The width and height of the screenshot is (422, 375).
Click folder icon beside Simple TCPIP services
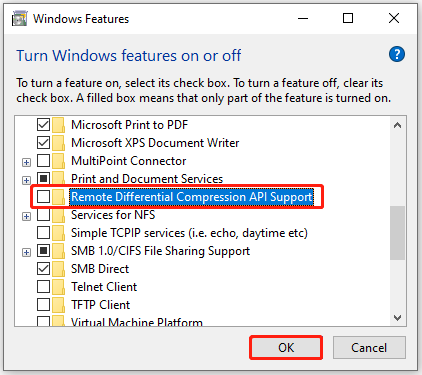coord(58,233)
